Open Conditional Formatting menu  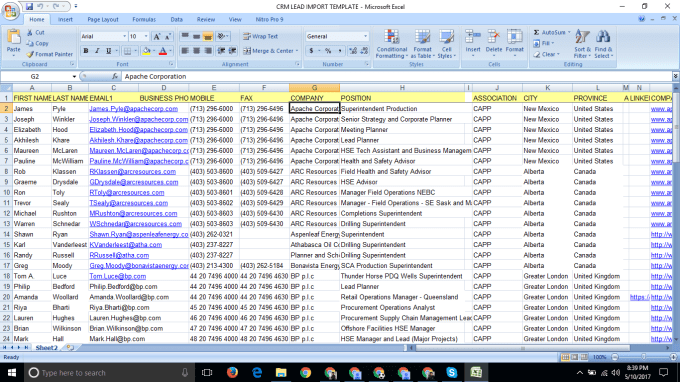[x=392, y=44]
